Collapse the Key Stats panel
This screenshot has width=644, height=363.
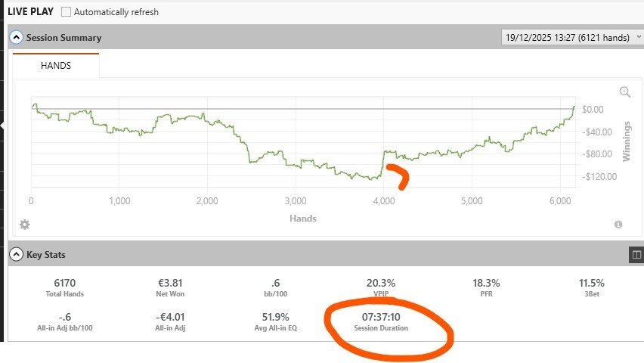tap(16, 255)
